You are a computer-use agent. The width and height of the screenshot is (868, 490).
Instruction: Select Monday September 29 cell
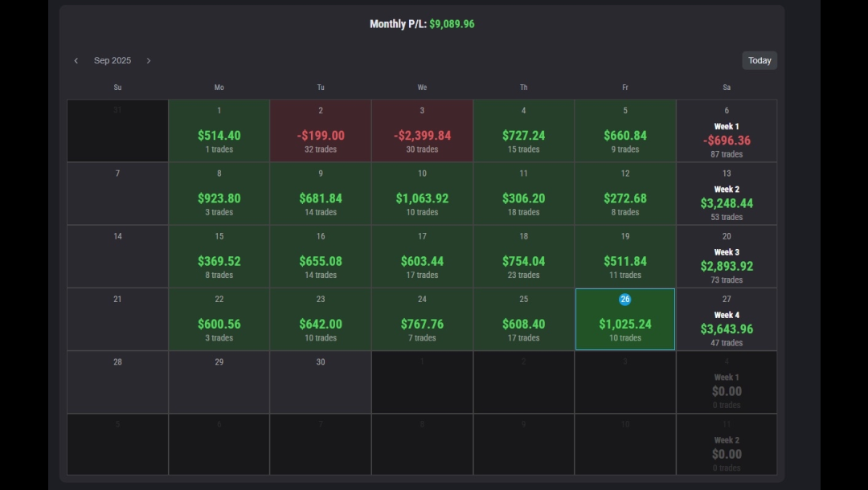tap(219, 382)
